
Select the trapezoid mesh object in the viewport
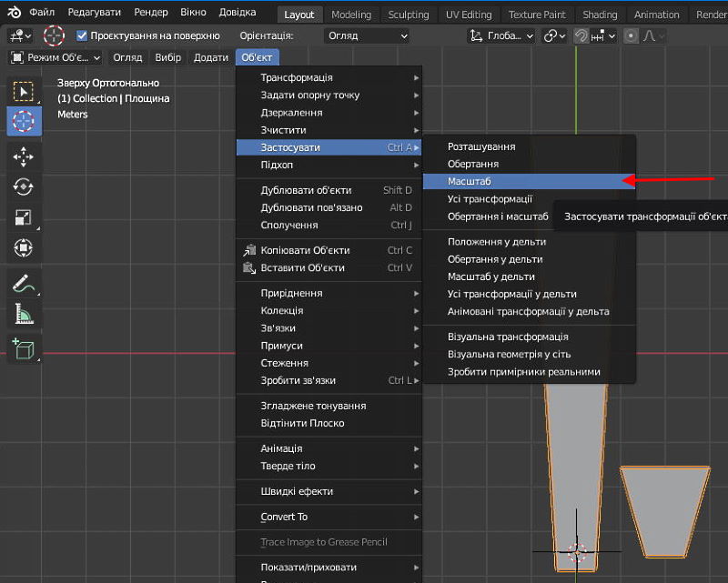[665, 510]
